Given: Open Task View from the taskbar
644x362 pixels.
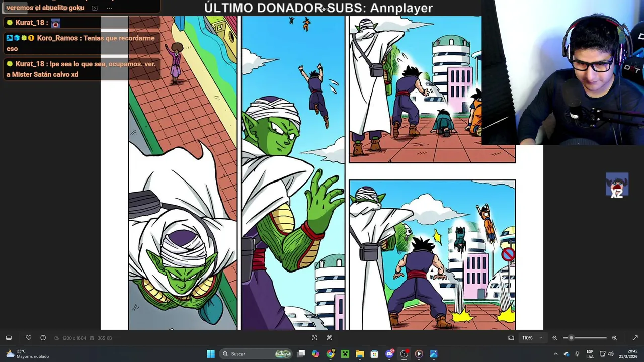Looking at the screenshot, I should 301,354.
